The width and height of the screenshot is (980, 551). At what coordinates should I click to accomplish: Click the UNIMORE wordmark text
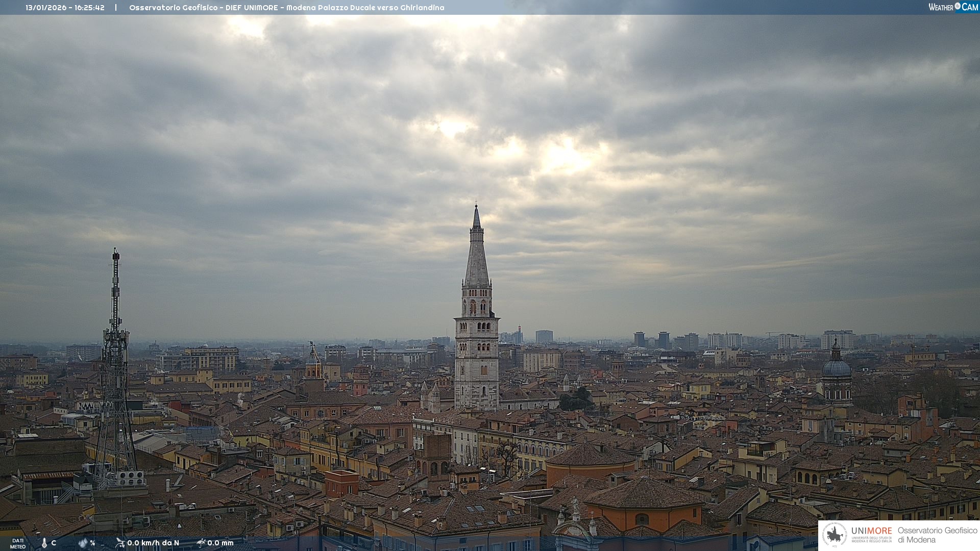871,531
